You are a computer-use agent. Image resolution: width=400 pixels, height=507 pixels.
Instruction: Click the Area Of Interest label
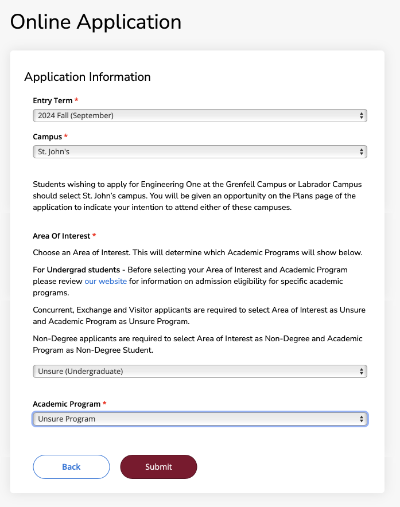coord(61,236)
